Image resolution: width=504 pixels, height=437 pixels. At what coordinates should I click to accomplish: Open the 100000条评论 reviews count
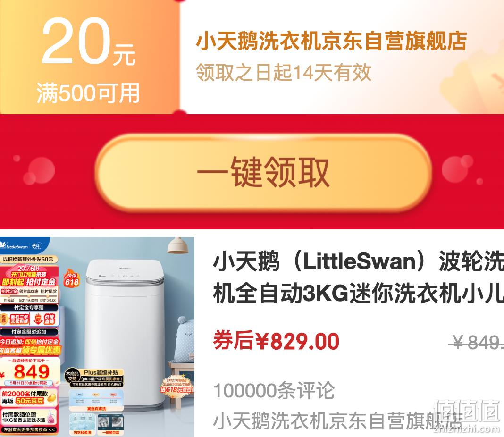point(274,391)
